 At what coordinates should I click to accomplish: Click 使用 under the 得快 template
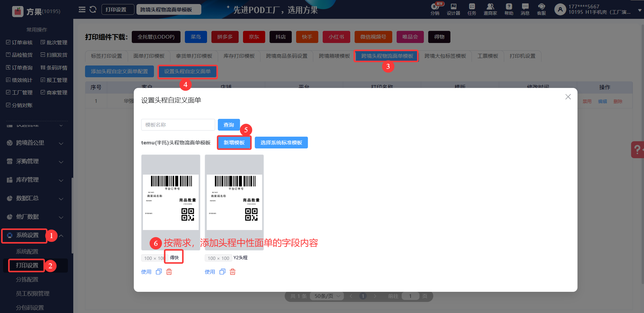click(x=146, y=272)
